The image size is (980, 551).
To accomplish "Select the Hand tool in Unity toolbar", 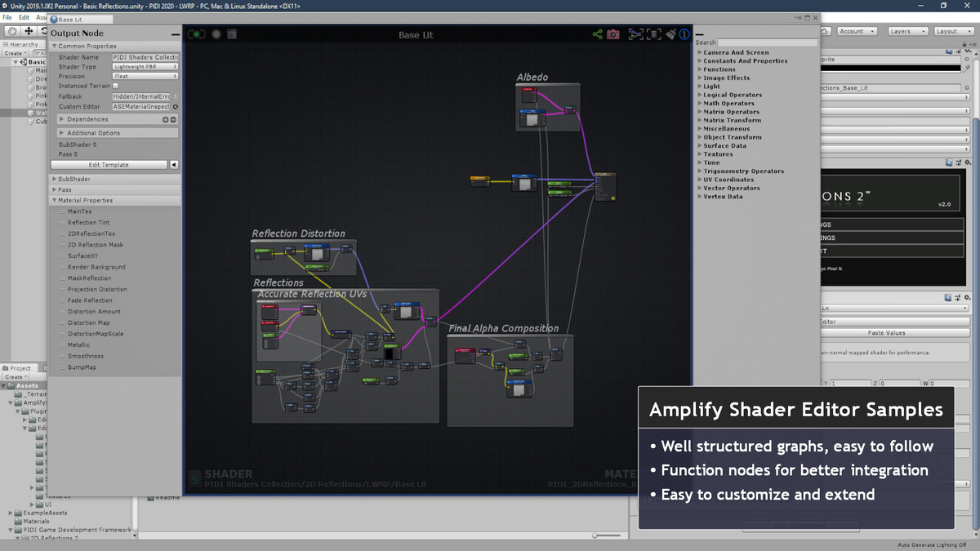I will pyautogui.click(x=12, y=31).
